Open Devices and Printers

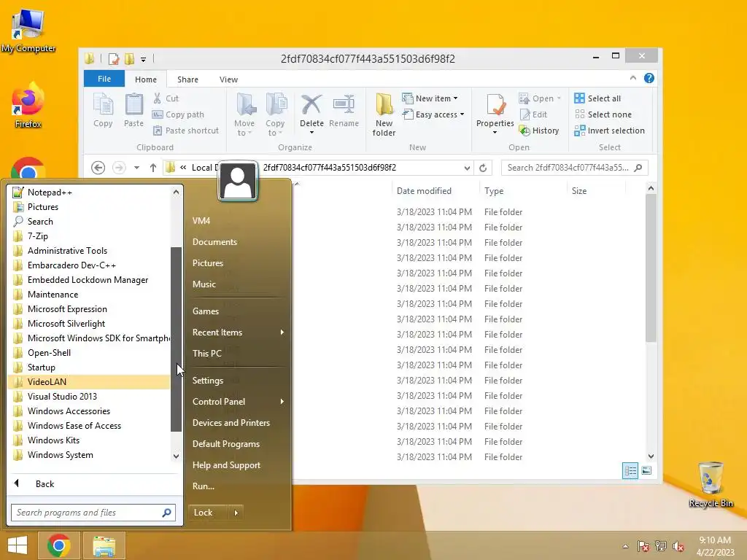231,423
